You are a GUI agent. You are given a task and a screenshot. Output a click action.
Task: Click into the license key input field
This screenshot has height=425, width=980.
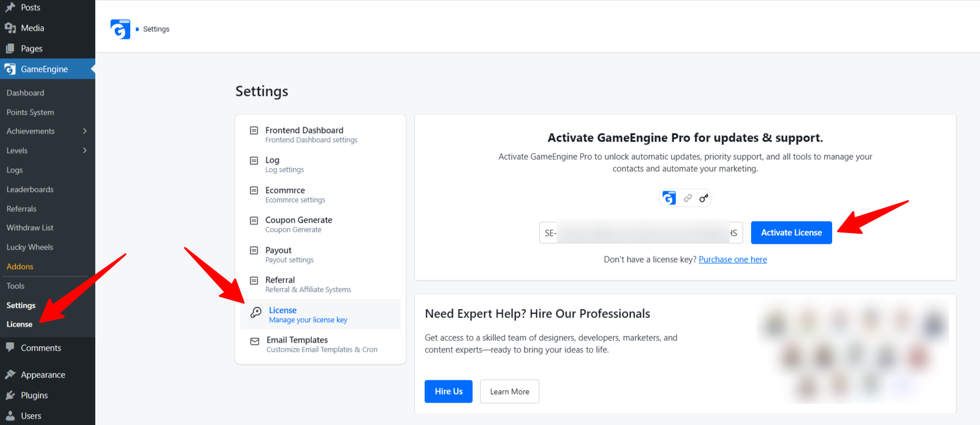tap(641, 232)
